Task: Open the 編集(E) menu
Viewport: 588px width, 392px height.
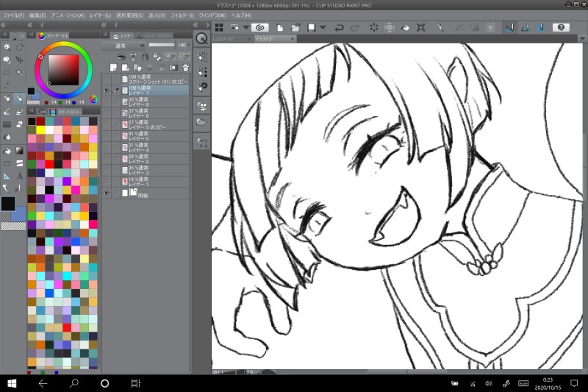Action: (x=37, y=15)
